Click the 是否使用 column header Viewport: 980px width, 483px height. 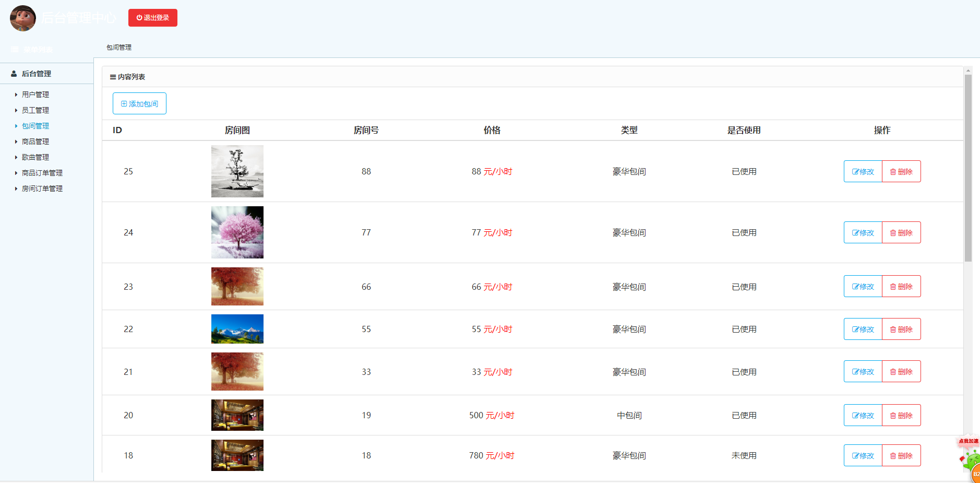coord(744,130)
